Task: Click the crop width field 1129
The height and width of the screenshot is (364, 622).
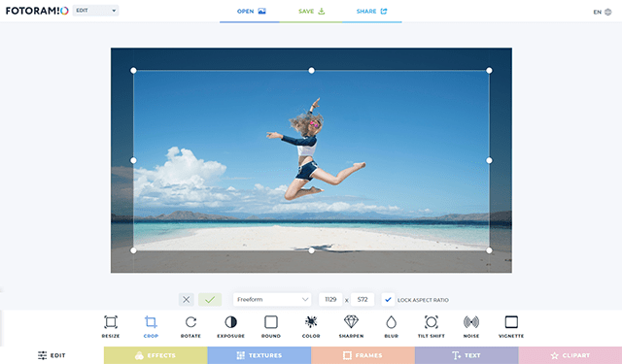Action: (330, 299)
